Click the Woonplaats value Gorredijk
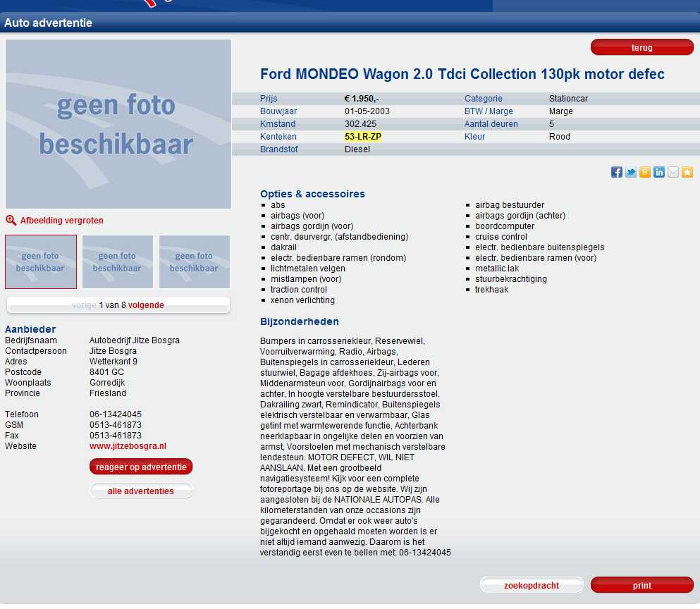The height and width of the screenshot is (609, 700). (x=107, y=383)
